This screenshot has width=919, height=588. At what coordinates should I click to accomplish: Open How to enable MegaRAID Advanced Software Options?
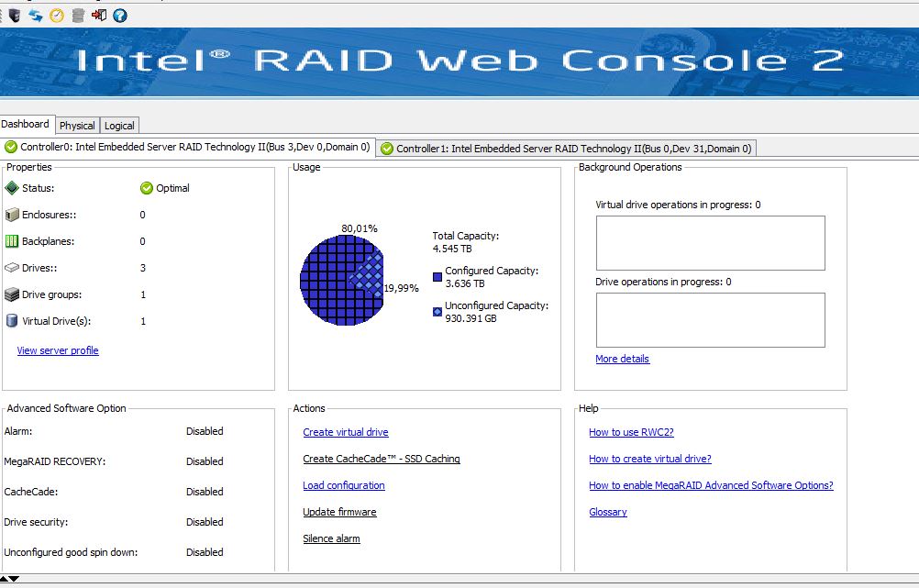click(x=711, y=485)
